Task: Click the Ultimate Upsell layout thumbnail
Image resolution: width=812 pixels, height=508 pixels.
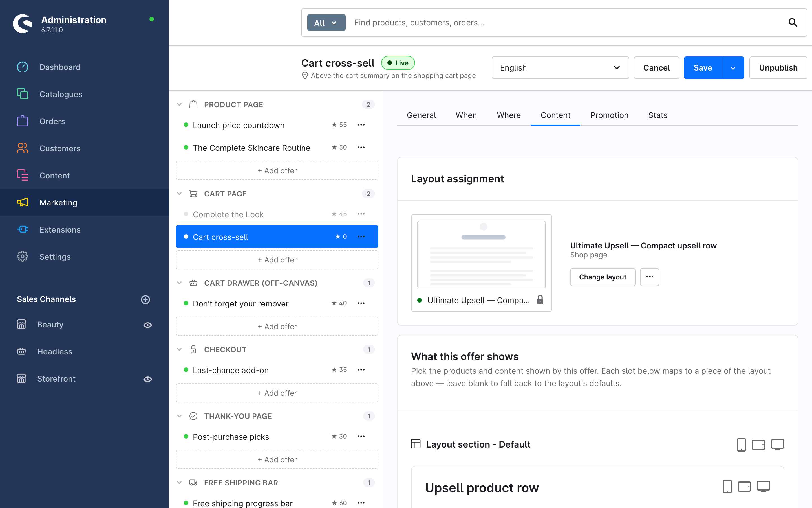Action: (x=482, y=254)
